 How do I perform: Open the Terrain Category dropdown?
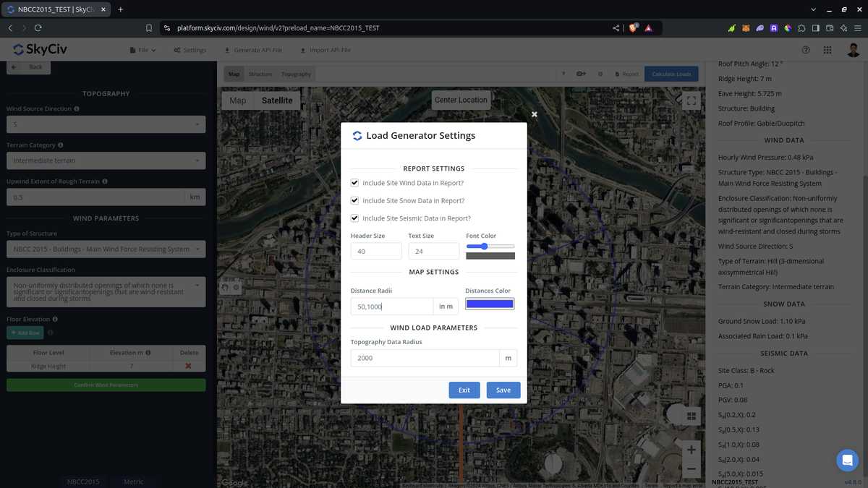coord(105,160)
